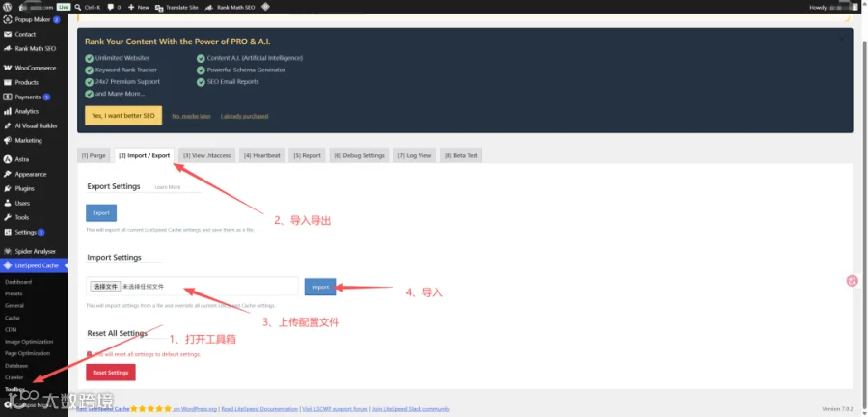Open the Ctrl+K search icon
This screenshot has width=868, height=417.
(x=77, y=7)
